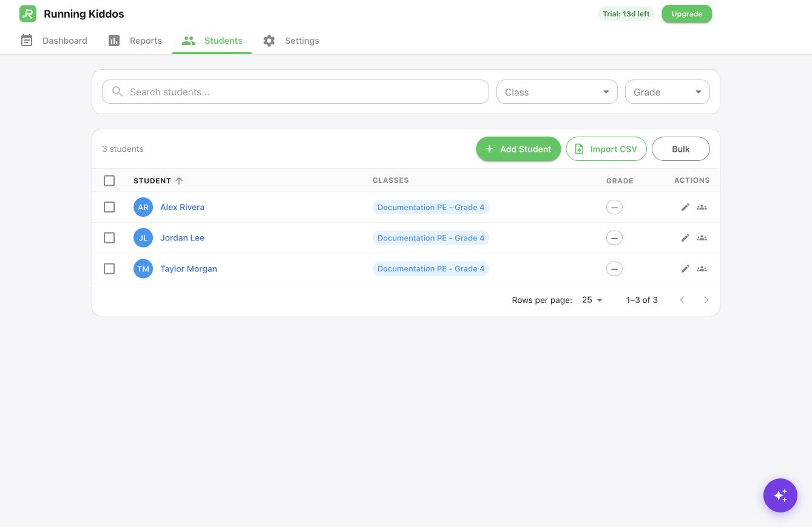The image size is (812, 527).
Task: Open Alex Rivera's student profile link
Action: 182,207
